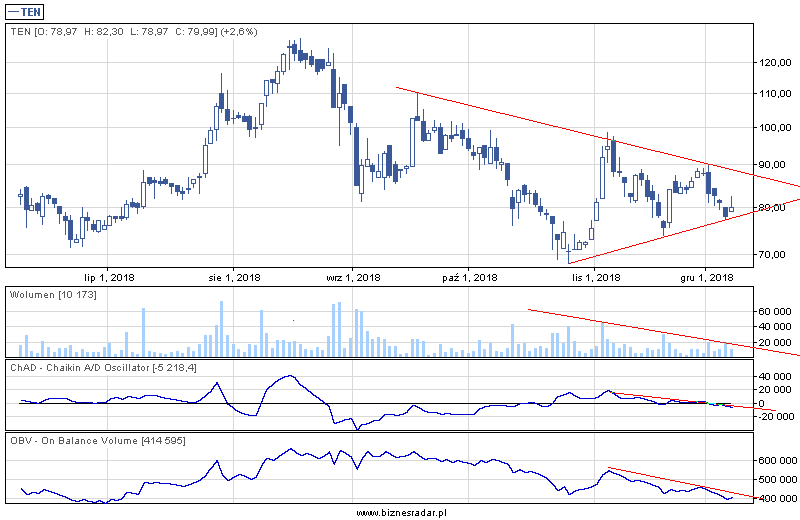Screen dimensions: 800x520
Task: Select the -20 000 ChAD axis label
Action: click(x=773, y=417)
